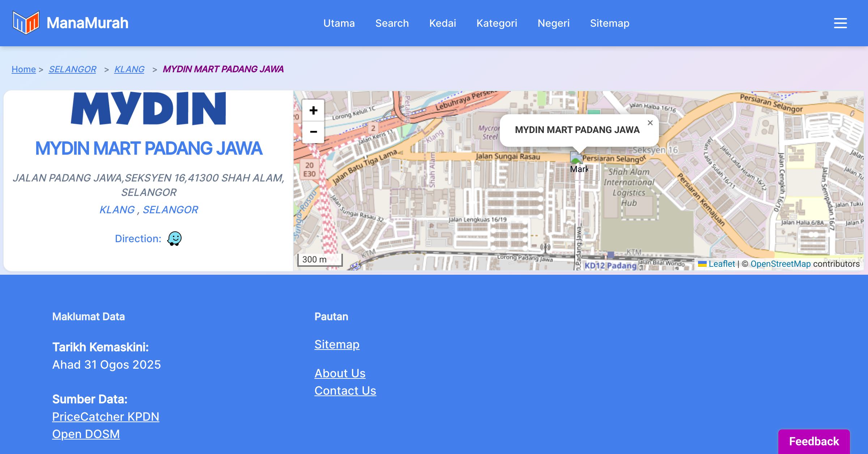Open the Search menu item
868x454 pixels.
(392, 23)
